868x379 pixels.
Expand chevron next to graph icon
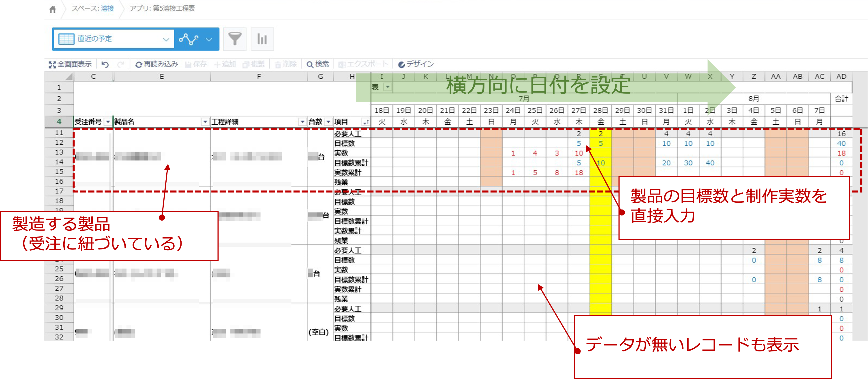[209, 39]
